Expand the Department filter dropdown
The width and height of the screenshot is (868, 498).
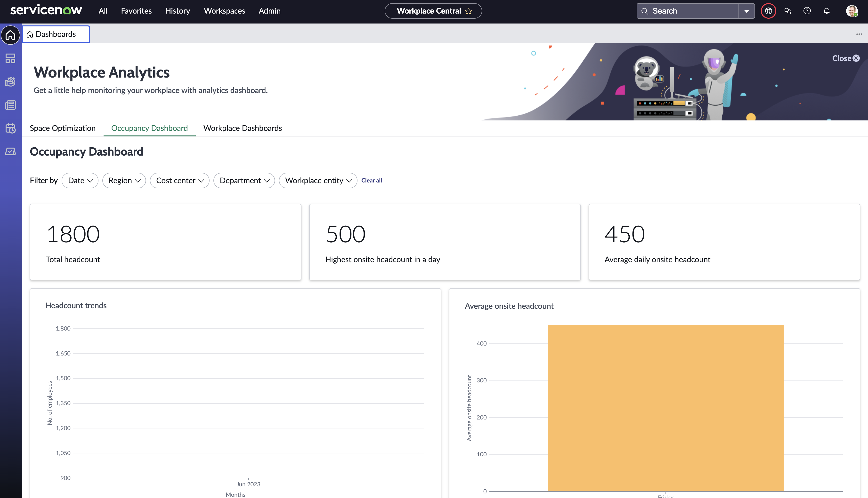pos(244,180)
